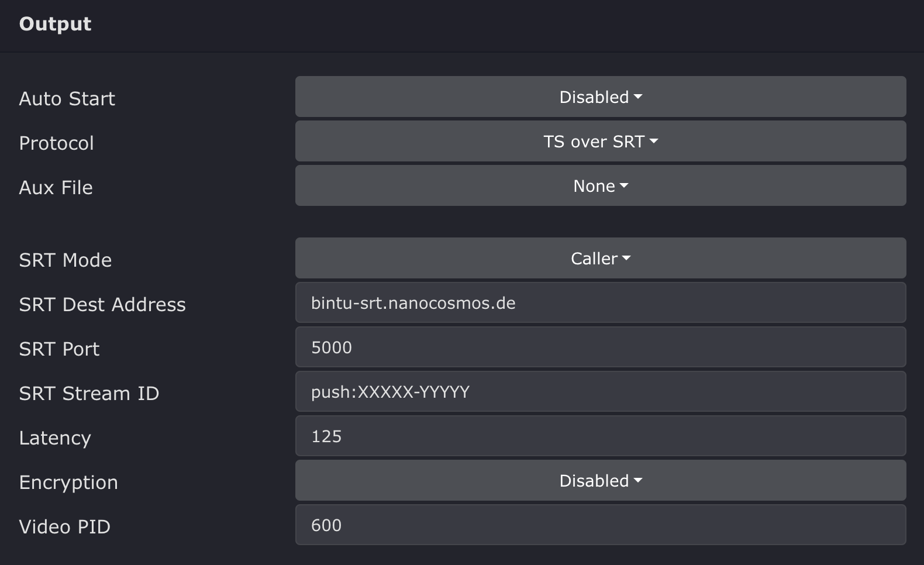
Task: Expand the Protocol dropdown showing TS over SRT
Action: [x=601, y=142]
